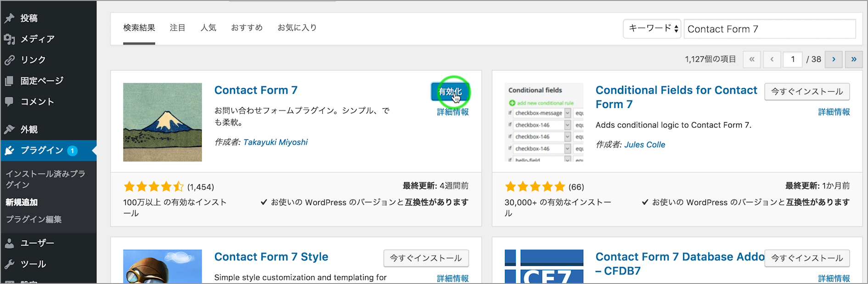The width and height of the screenshot is (868, 284).
Task: Open Conditional Fields for Contact Form 7 title
Action: click(x=676, y=97)
